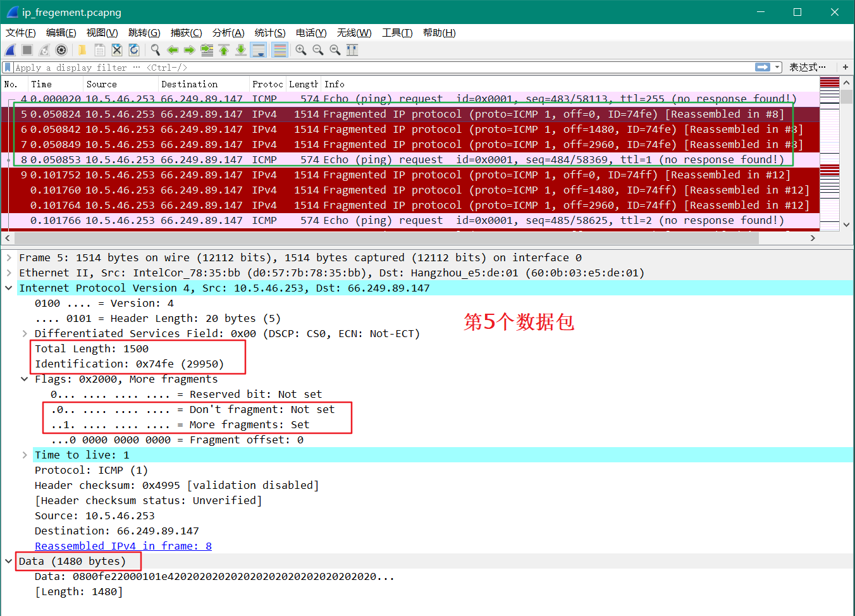Image resolution: width=855 pixels, height=616 pixels.
Task: Restart the current capture via the toolbar icon
Action: pos(44,50)
